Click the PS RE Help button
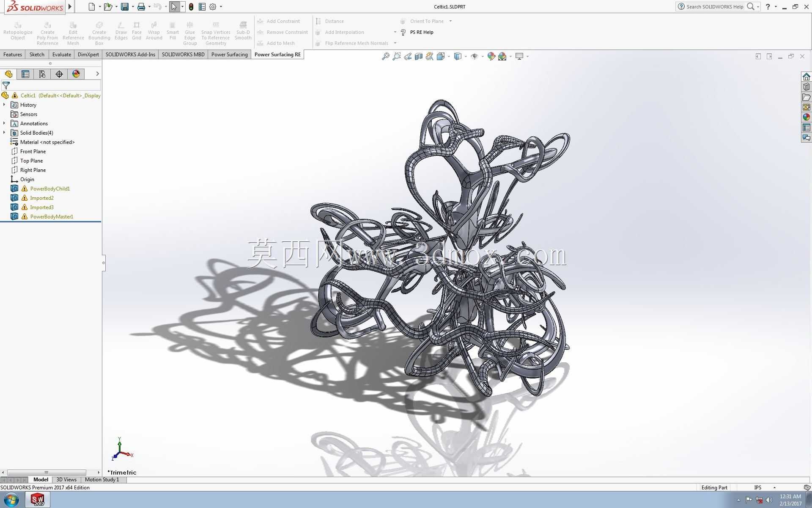Viewport: 812px width, 508px height. pos(417,32)
